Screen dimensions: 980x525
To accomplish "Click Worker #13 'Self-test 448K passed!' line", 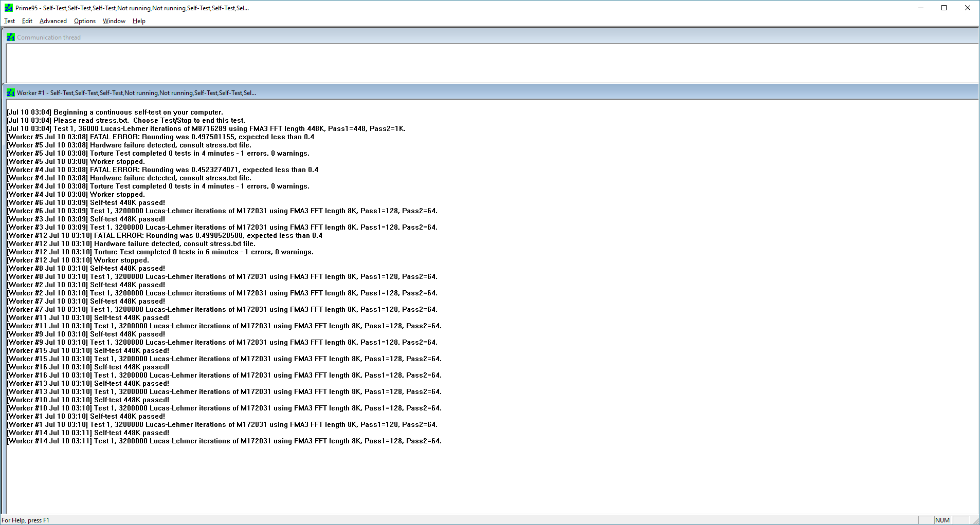I will point(88,383).
